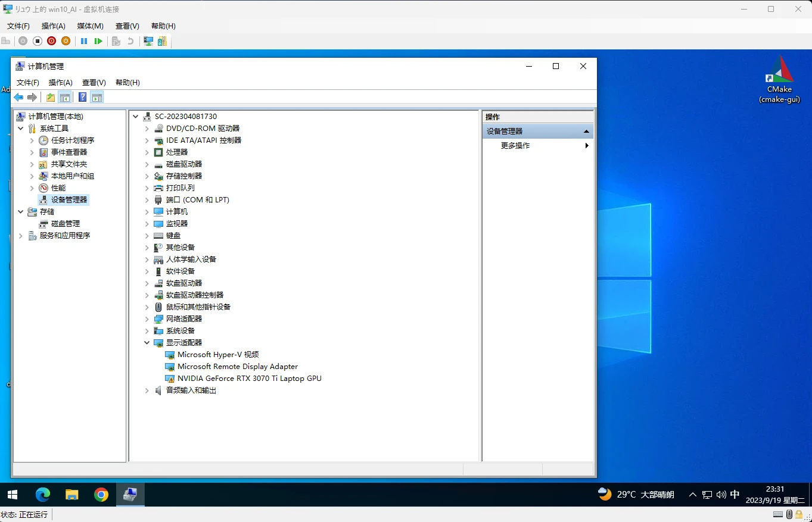
Task: Click the orange Save VM state icon
Action: pos(66,41)
